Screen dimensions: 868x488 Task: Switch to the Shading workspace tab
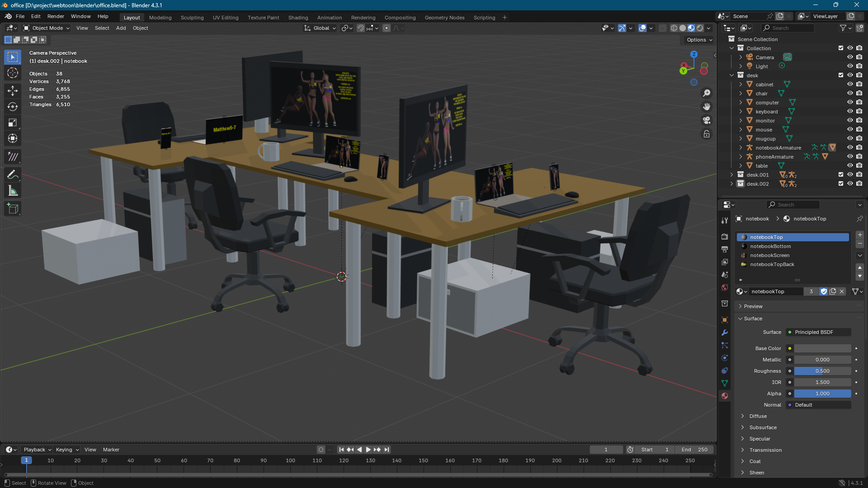click(x=298, y=18)
